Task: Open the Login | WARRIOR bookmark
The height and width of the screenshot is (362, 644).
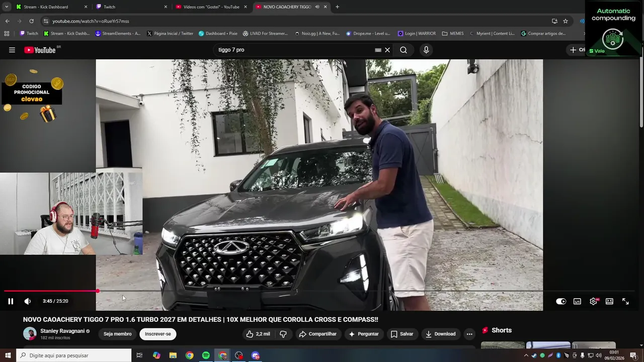Action: 417,34
